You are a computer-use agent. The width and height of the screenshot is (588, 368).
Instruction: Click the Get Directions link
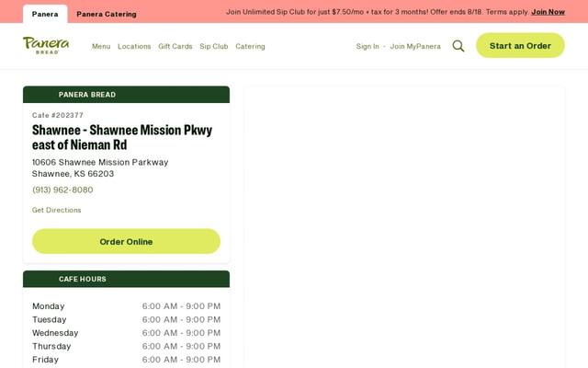click(x=57, y=210)
